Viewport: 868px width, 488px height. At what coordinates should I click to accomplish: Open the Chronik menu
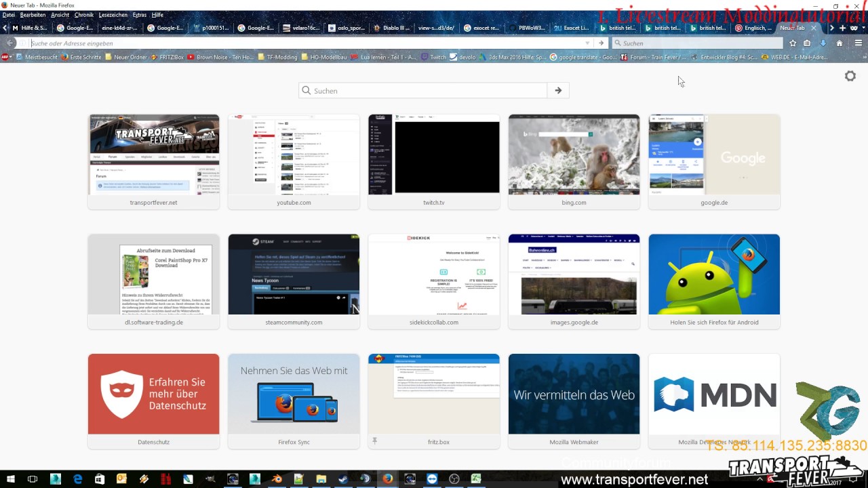(x=84, y=14)
